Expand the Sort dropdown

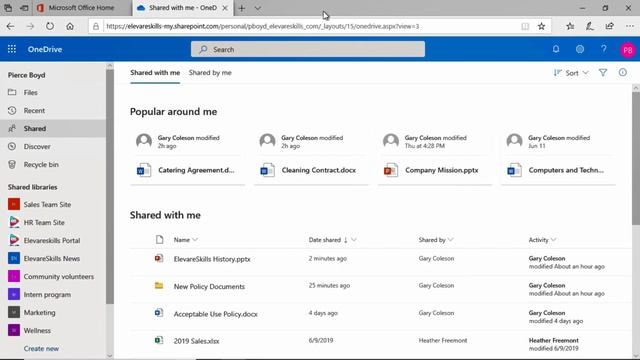(x=571, y=73)
